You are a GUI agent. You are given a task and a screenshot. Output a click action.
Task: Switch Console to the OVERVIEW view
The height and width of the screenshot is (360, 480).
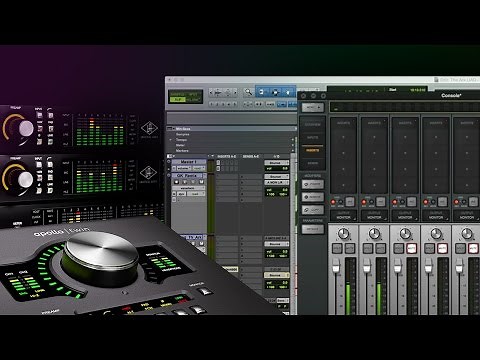(312, 125)
